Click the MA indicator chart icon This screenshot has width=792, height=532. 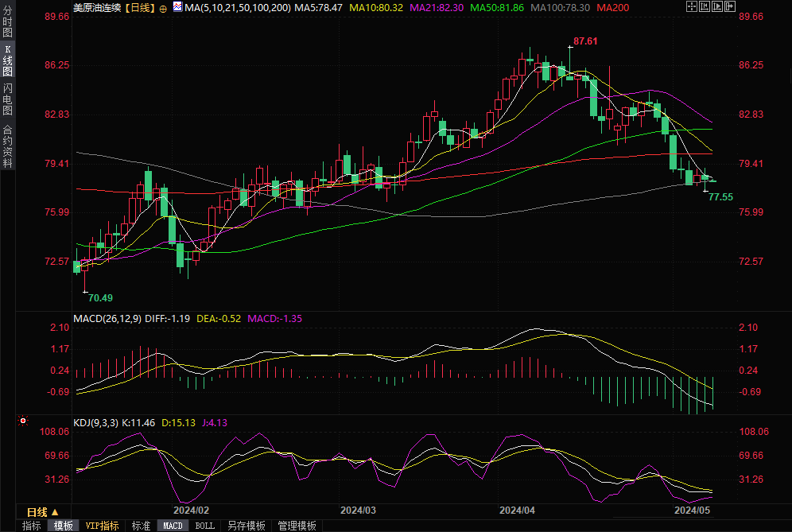point(177,7)
